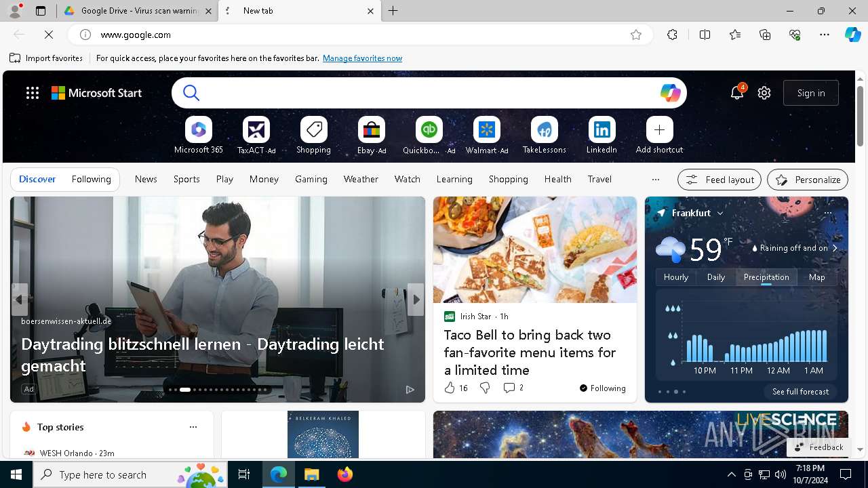The image size is (868, 488).
Task: Open the News category
Action: pos(146,179)
